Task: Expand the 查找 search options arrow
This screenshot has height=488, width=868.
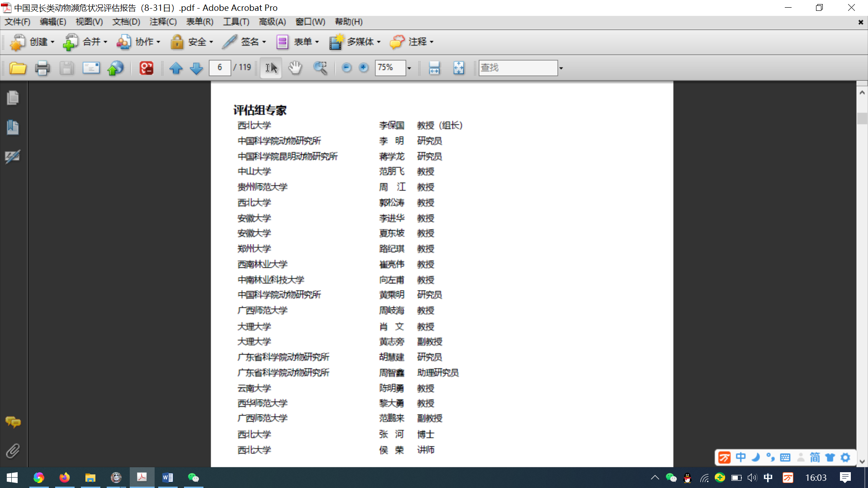Action: pyautogui.click(x=561, y=68)
